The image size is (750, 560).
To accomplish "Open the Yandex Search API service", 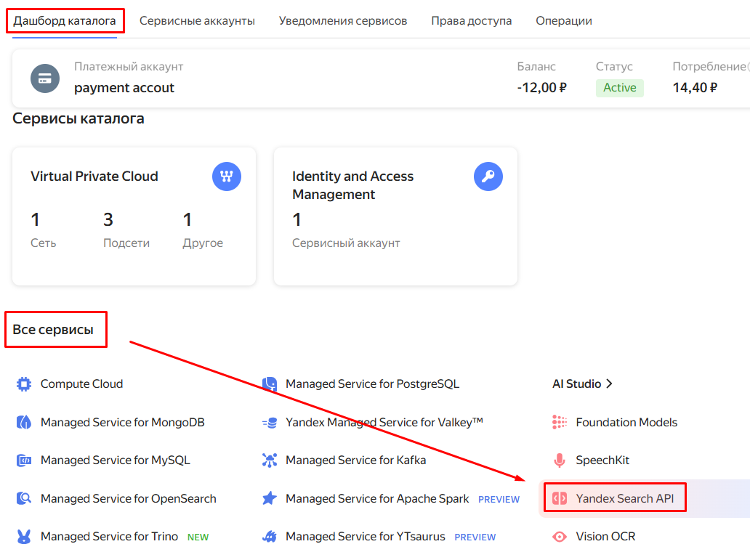I will coord(624,498).
